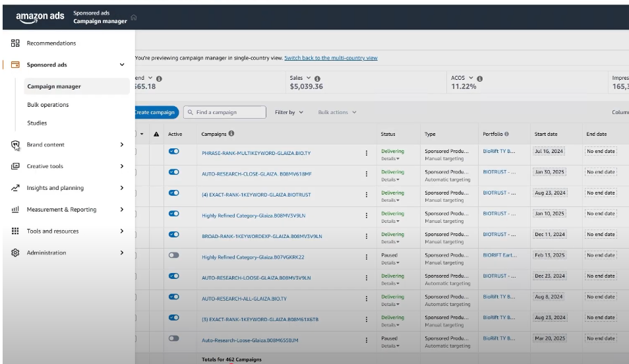
Task: Click the home icon beside Campaign manager
Action: click(x=134, y=17)
